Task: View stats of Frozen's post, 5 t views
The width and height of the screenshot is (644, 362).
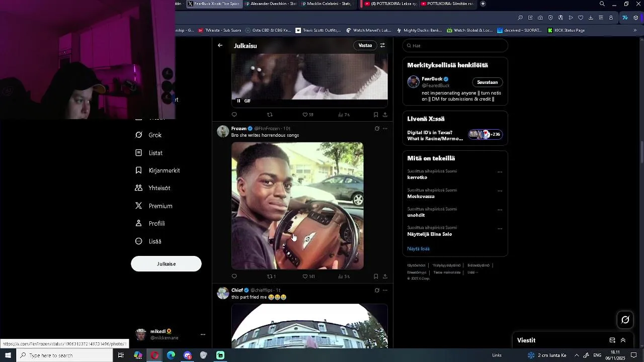Action: 344,277
